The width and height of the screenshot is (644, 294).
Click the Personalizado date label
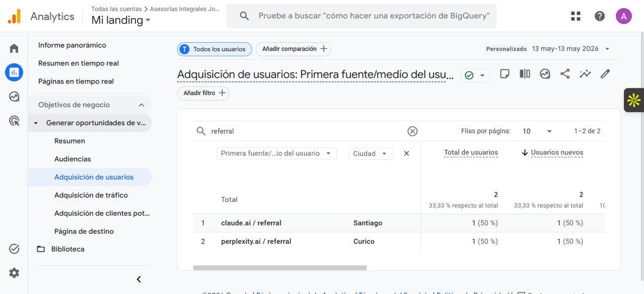(506, 49)
